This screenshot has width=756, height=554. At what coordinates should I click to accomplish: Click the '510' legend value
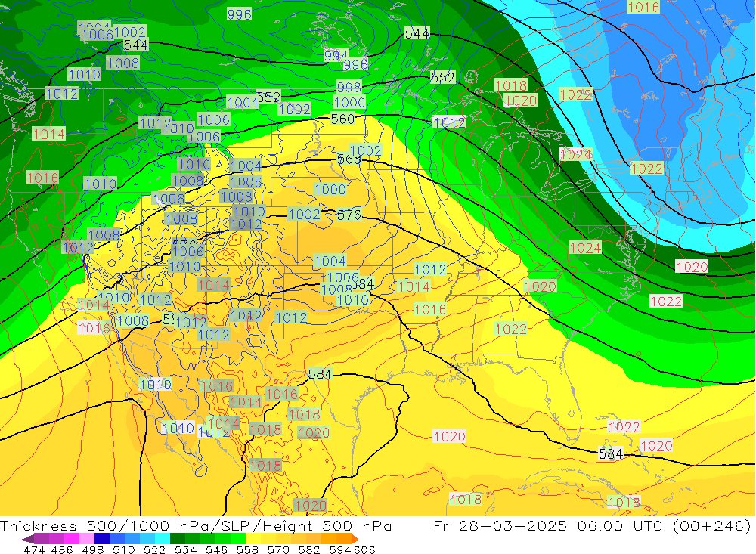pos(124,549)
